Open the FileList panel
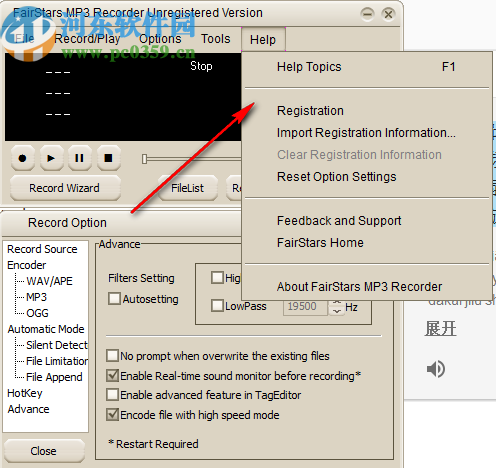This screenshot has width=496, height=468. (187, 188)
